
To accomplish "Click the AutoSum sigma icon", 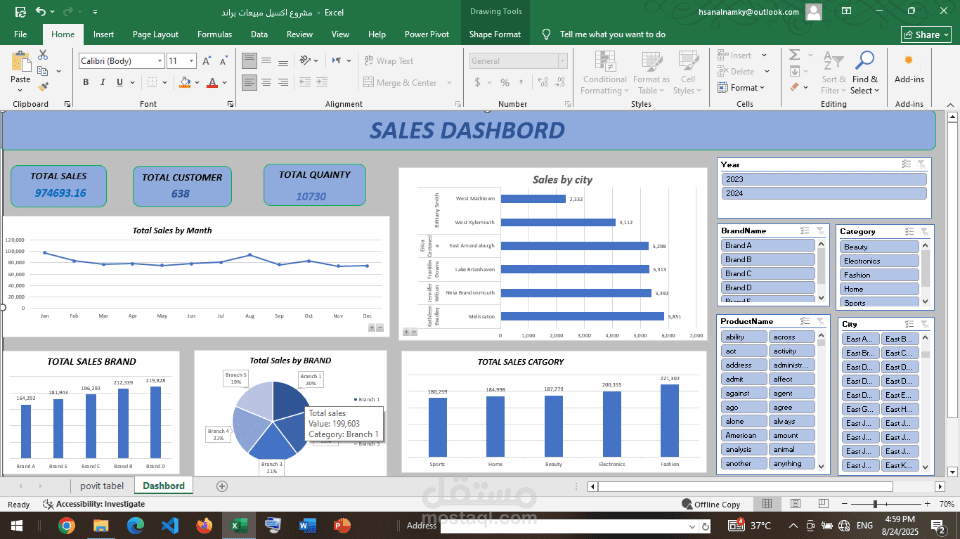I will (x=794, y=55).
